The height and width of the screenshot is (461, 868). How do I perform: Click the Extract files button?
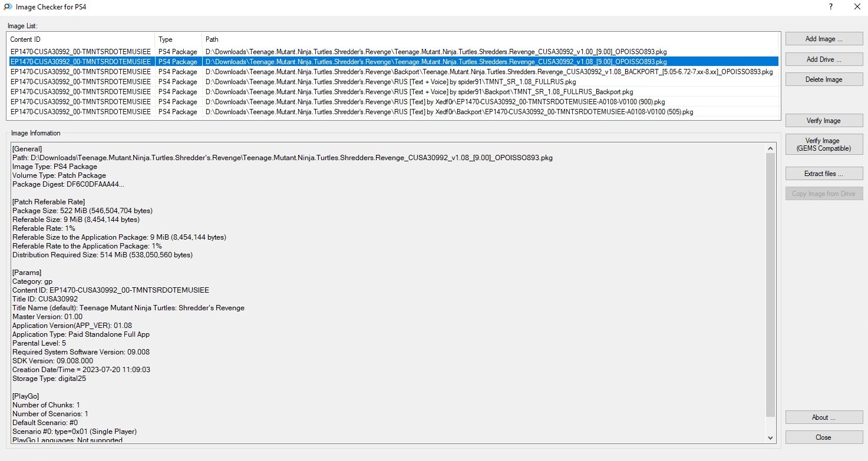824,174
